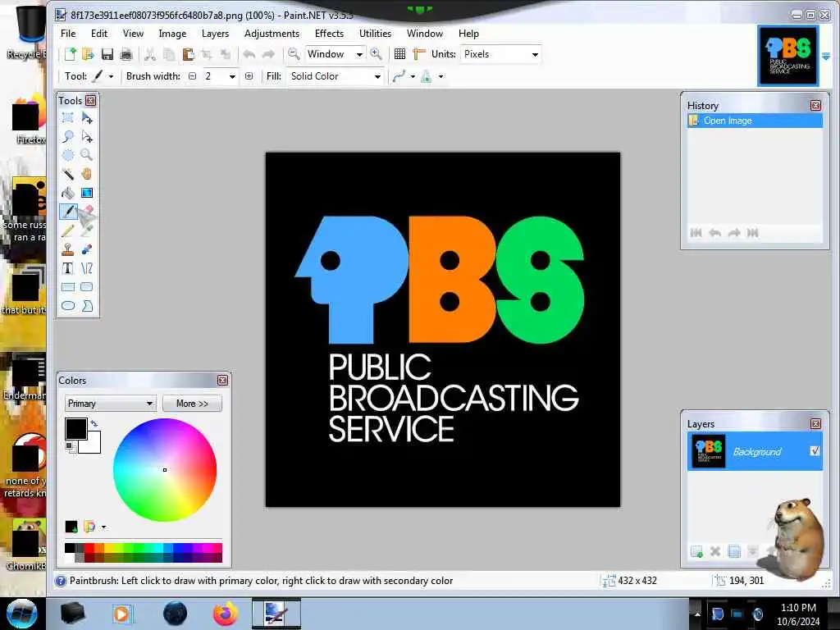Open the Primary color selector dropdown
This screenshot has height=630, width=840.
(111, 404)
